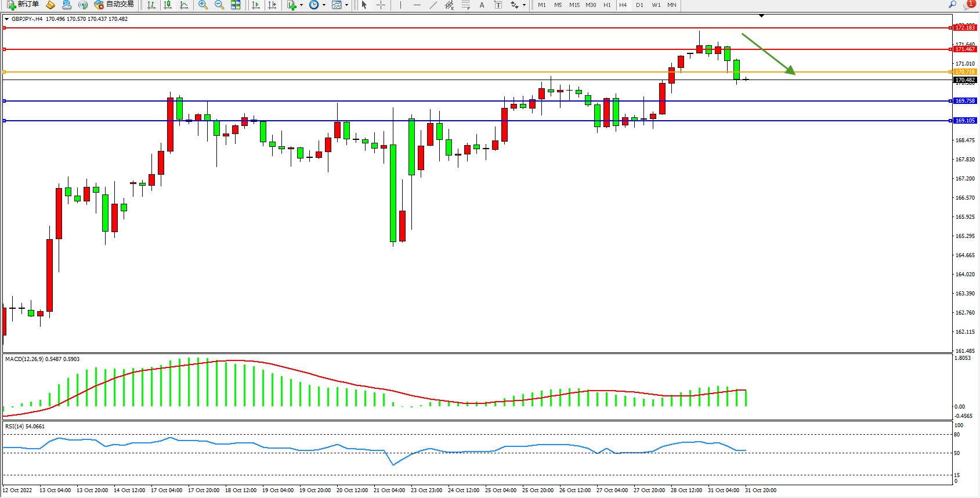Open the search magnifier at top right
980x498 pixels.
[x=952, y=5]
